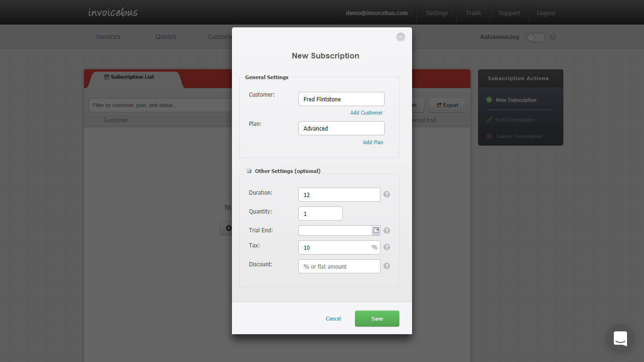Click inside the Discount input field
The width and height of the screenshot is (644, 362).
pyautogui.click(x=339, y=266)
